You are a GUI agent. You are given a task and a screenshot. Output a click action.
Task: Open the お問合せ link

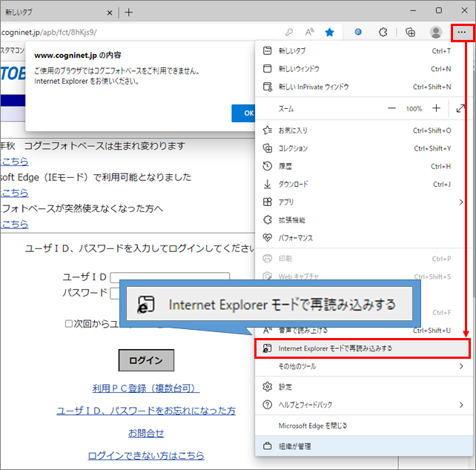[x=146, y=433]
